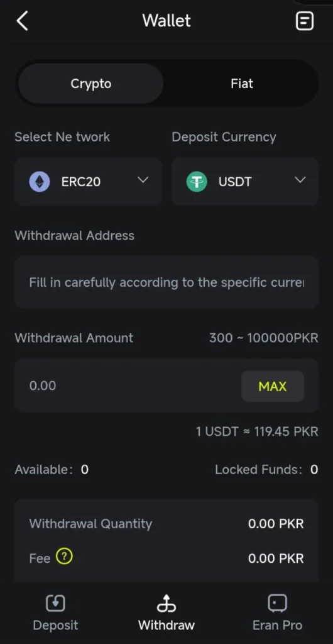Select the Withdraw tab label

pos(166,626)
